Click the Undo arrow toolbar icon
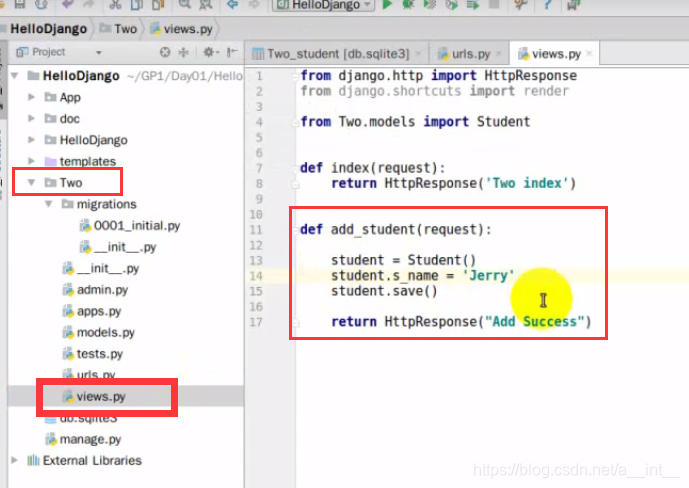 click(x=68, y=4)
